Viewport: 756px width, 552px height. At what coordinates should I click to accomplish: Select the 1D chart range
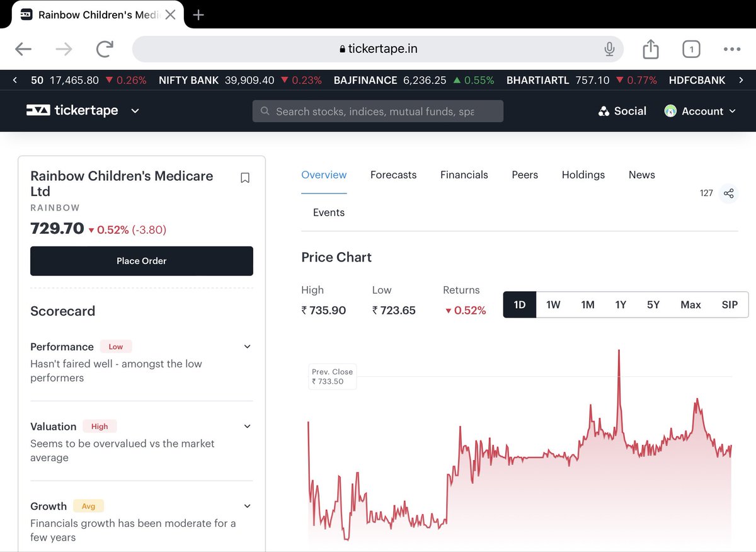click(x=520, y=304)
